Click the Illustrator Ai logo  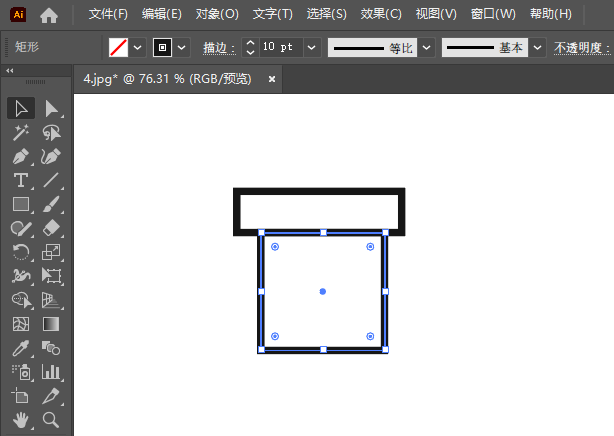click(x=18, y=14)
